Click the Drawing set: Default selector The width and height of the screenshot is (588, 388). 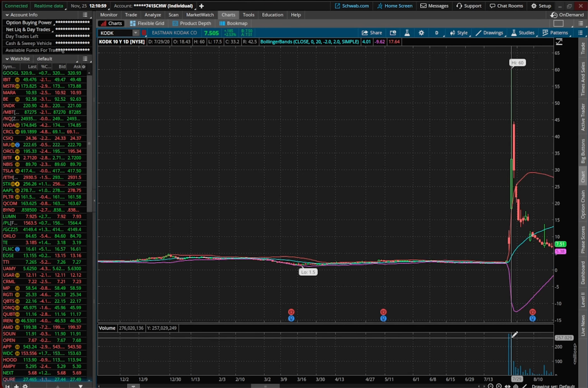(x=553, y=386)
